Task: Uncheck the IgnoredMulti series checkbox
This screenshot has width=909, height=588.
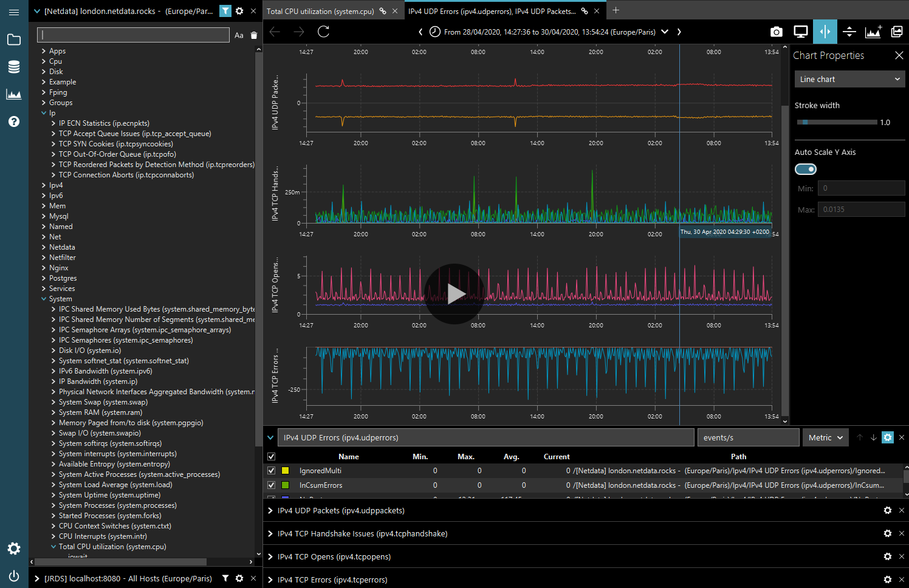Action: coord(272,471)
